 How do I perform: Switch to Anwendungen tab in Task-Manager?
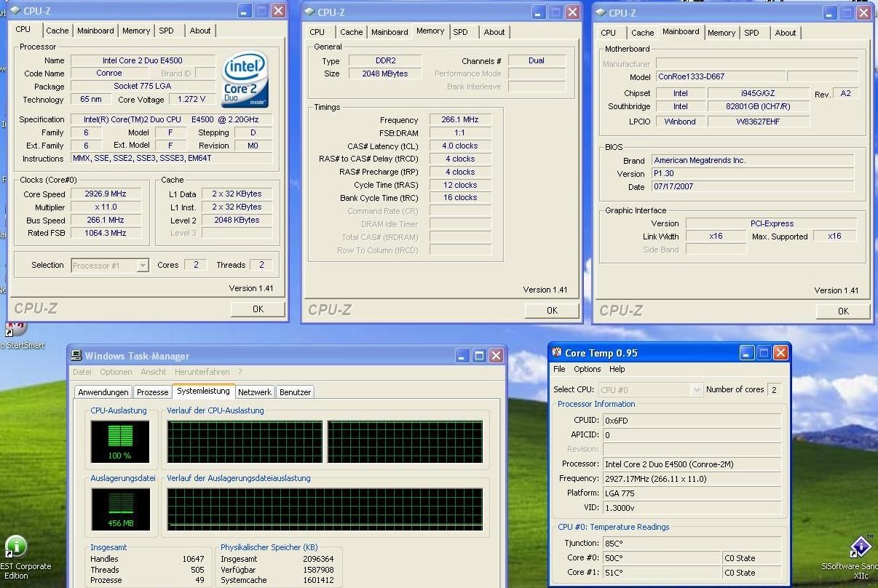tap(103, 392)
